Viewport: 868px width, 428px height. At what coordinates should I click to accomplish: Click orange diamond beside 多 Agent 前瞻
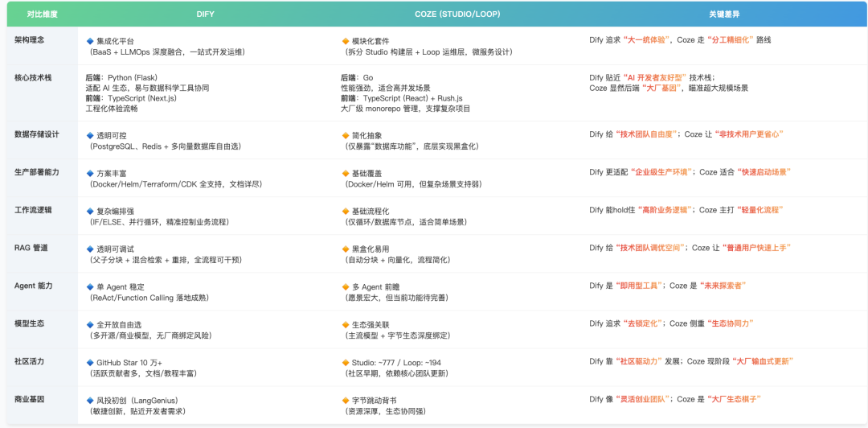pos(346,286)
